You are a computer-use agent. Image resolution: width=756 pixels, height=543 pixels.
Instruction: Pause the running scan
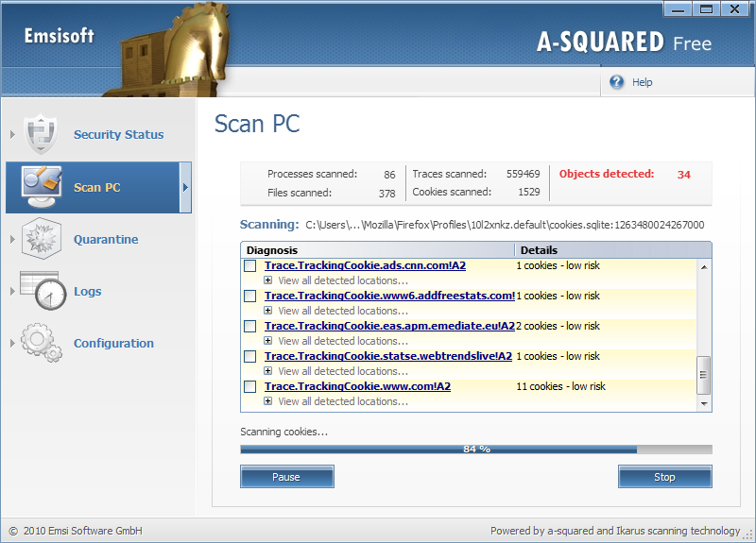coord(287,477)
